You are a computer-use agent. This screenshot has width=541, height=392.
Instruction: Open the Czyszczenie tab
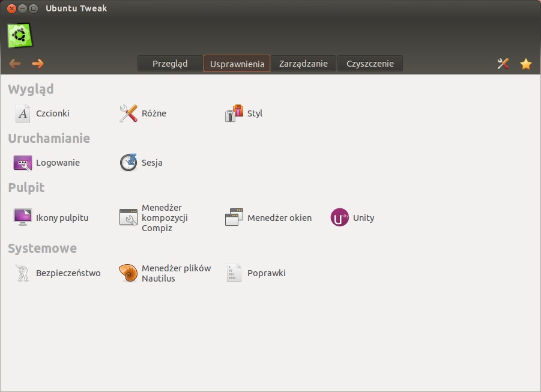pos(370,64)
